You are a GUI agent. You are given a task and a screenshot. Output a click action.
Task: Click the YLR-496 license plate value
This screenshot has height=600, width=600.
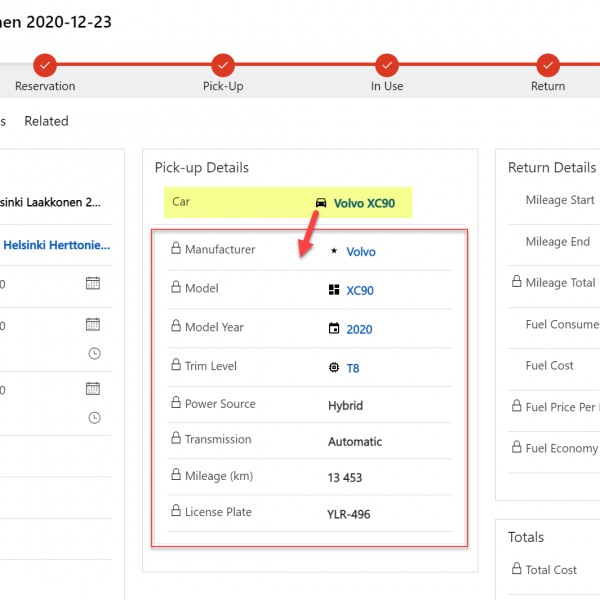click(349, 514)
